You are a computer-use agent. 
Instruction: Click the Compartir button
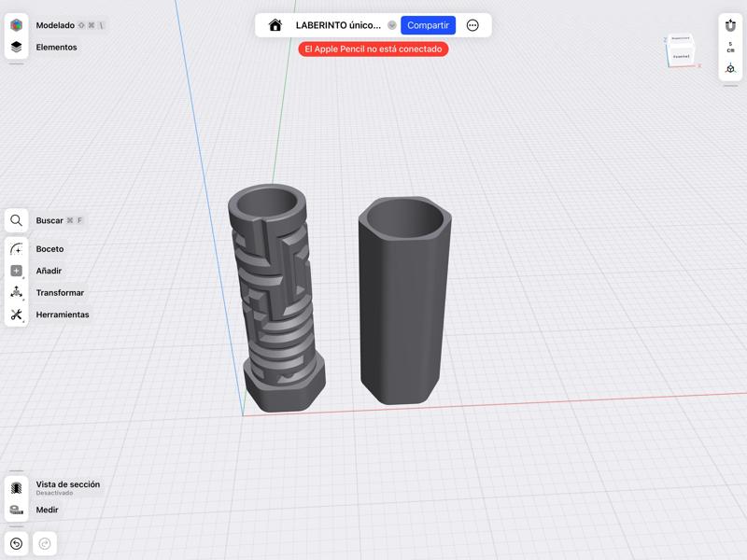428,25
